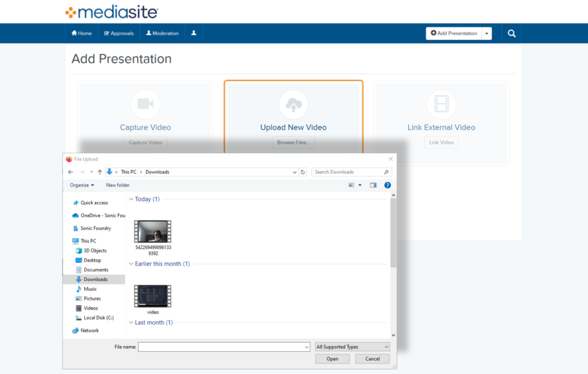Go to Home in navigation bar

point(82,33)
